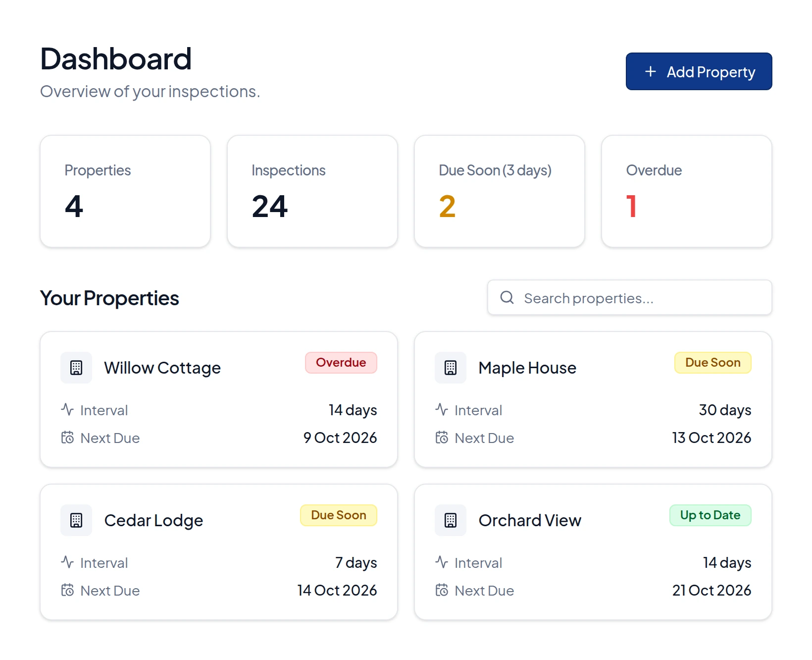Click the Dashboard heading

[116, 59]
